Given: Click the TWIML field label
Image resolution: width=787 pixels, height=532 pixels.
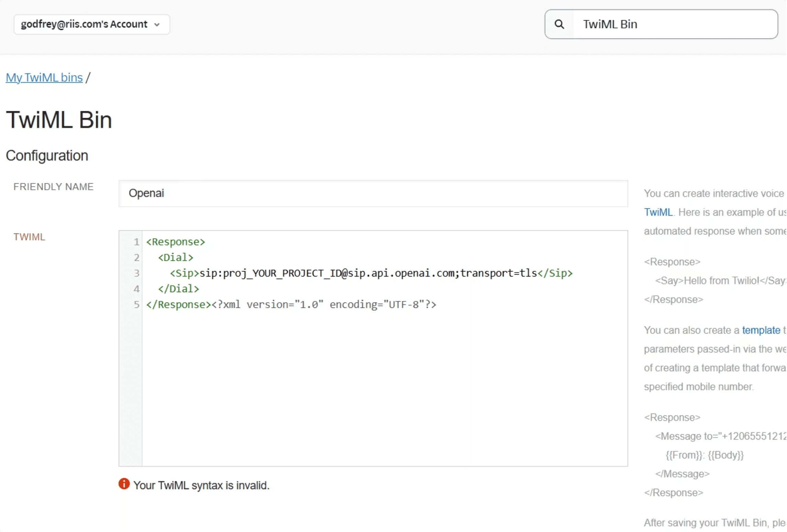Looking at the screenshot, I should 29,237.
